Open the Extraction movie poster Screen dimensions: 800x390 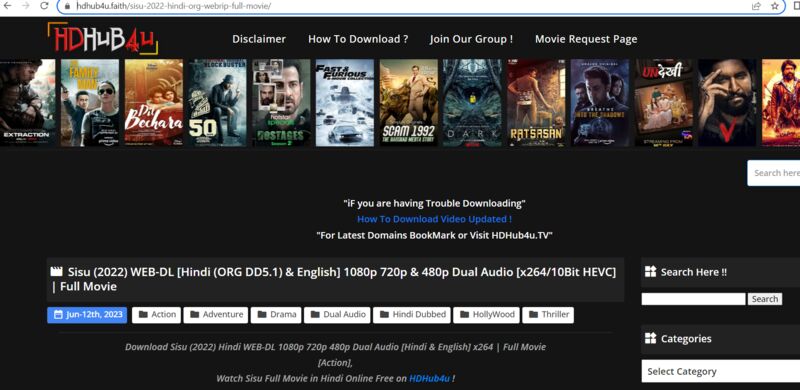(27, 103)
